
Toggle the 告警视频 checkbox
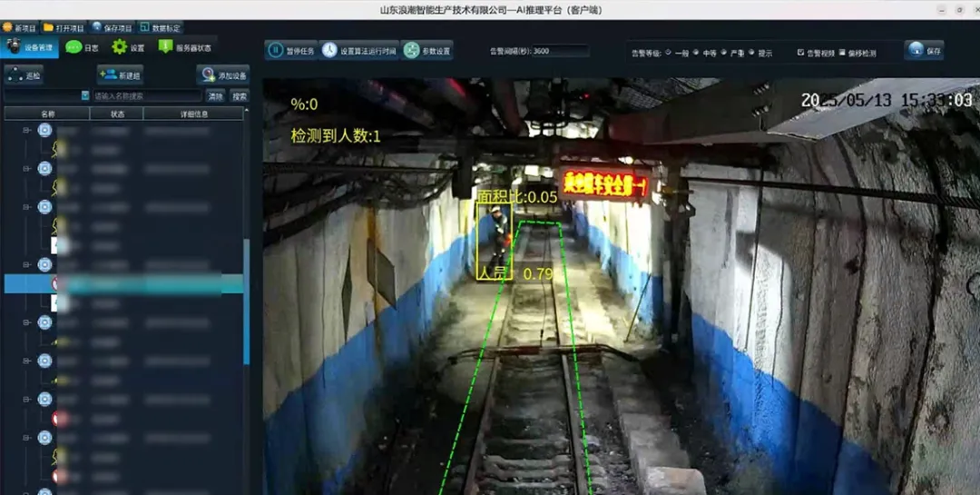click(800, 53)
